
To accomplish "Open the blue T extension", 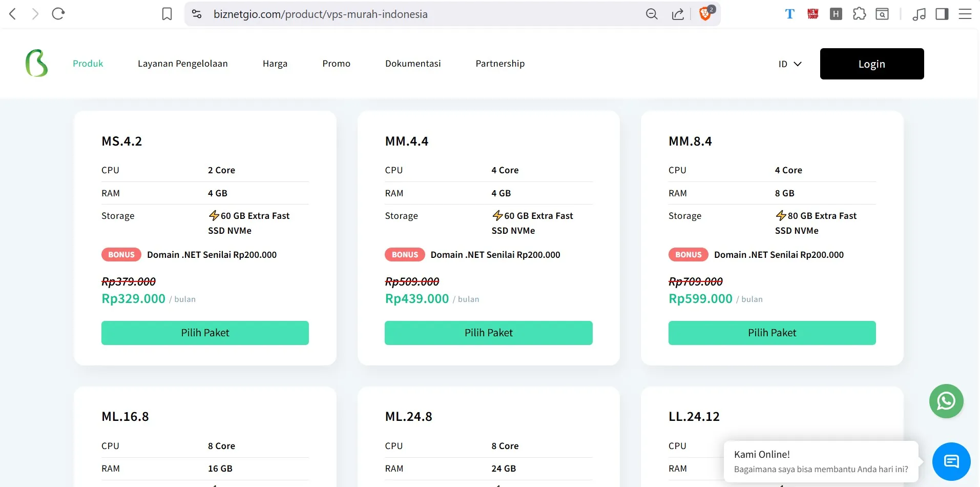I will point(789,14).
